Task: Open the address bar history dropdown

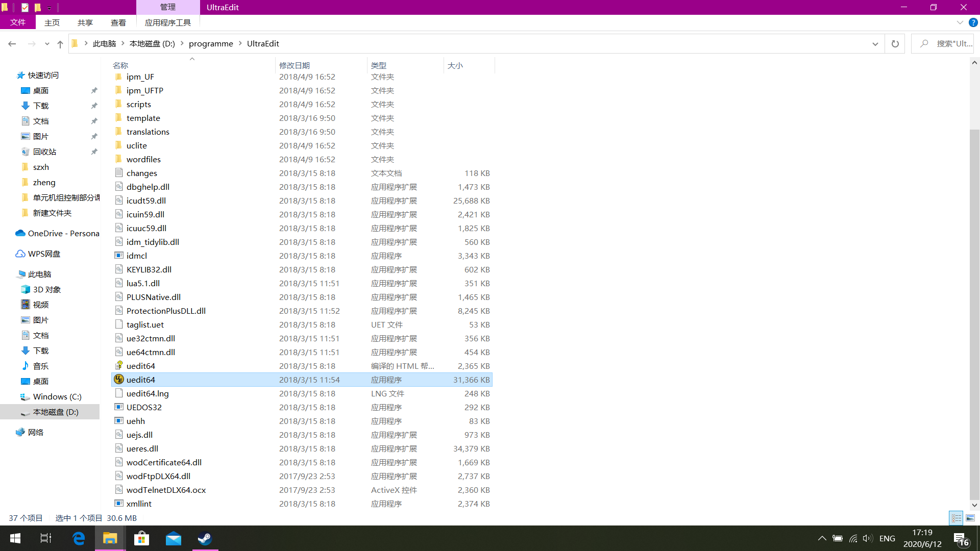Action: coord(875,44)
